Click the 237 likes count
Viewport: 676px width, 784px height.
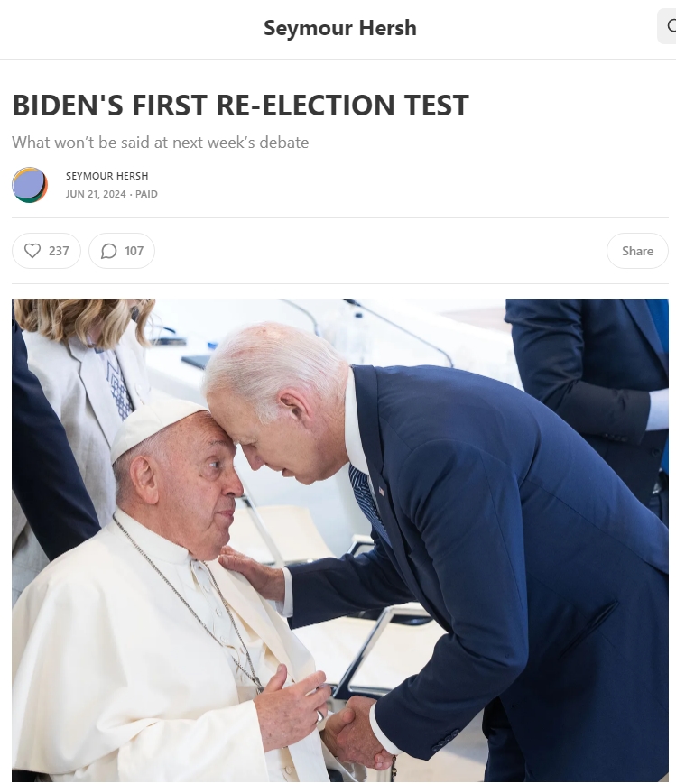tap(59, 251)
